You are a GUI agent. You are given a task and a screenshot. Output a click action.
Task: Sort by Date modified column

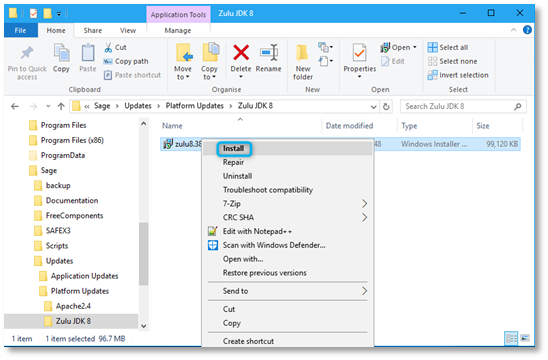click(x=349, y=126)
